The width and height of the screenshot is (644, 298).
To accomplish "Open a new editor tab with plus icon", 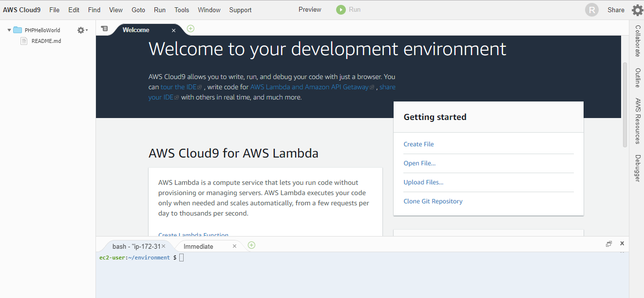I will pyautogui.click(x=190, y=28).
